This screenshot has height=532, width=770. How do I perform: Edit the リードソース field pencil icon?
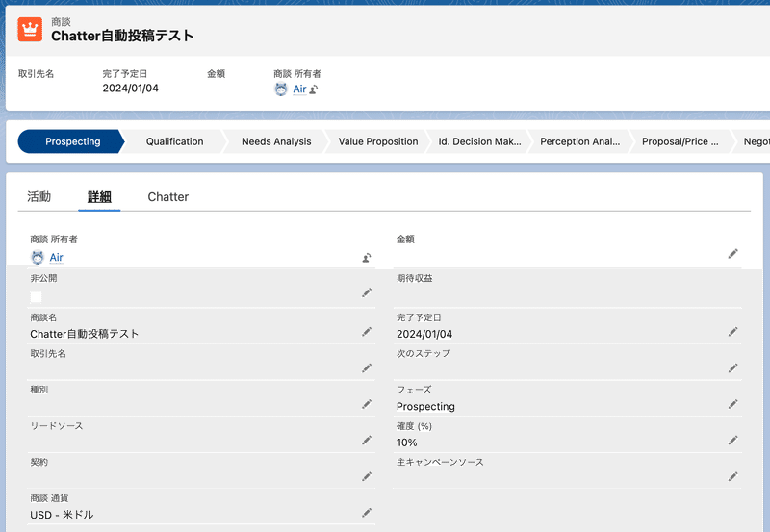[x=367, y=441]
